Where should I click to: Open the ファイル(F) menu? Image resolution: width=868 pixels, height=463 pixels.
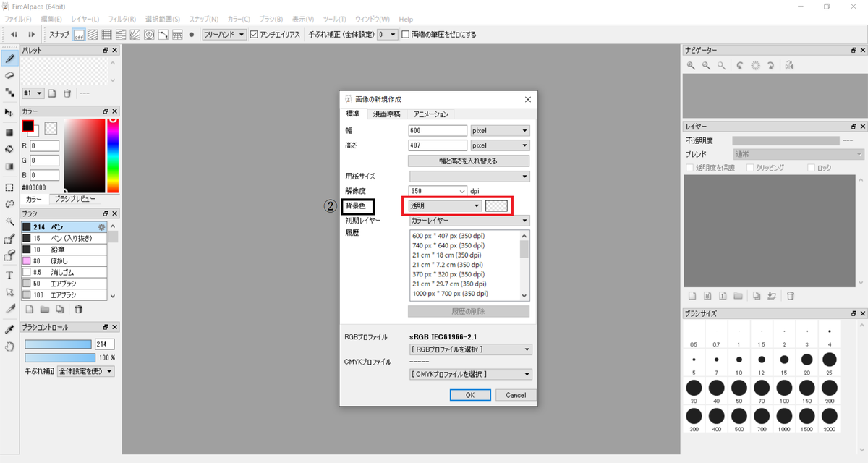coord(18,19)
